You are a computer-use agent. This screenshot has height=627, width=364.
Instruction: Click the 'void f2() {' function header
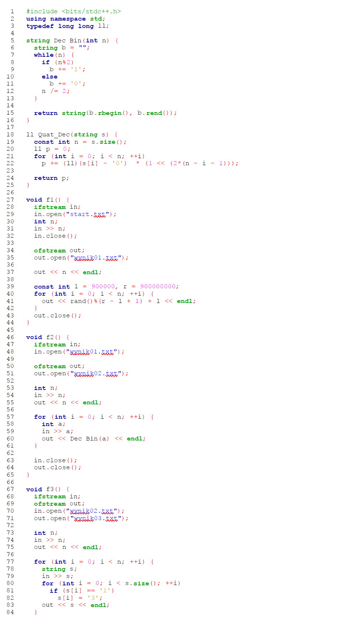pyautogui.click(x=48, y=337)
